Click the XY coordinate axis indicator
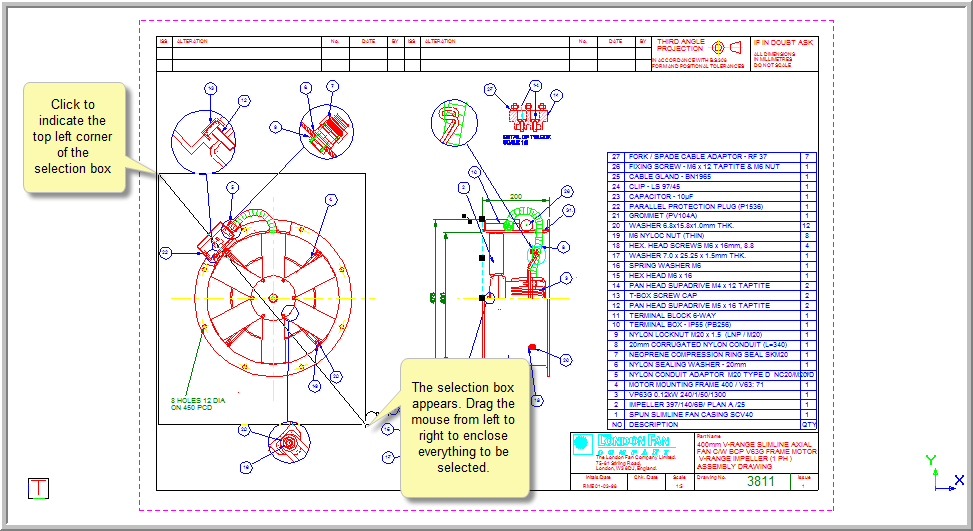This screenshot has width=973, height=531. click(x=940, y=478)
